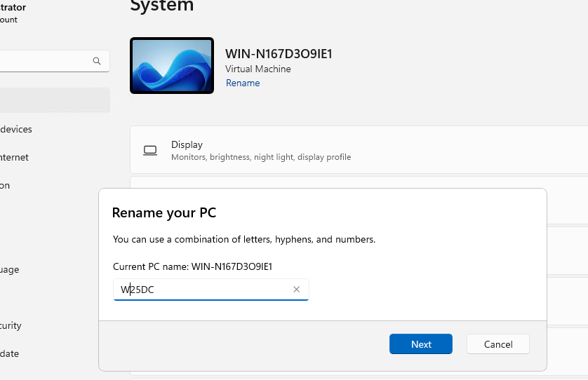The height and width of the screenshot is (380, 588).
Task: Click the letters, hyphens, and numbers hint
Action: point(244,239)
